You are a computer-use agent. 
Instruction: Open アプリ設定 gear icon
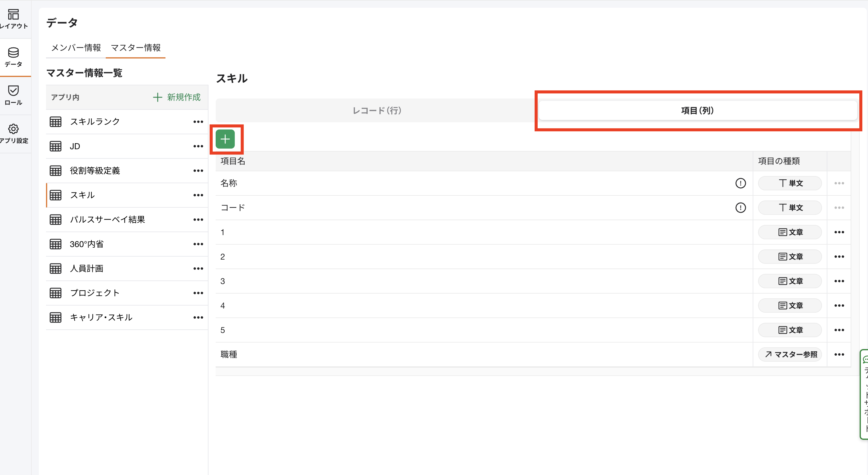pyautogui.click(x=13, y=129)
